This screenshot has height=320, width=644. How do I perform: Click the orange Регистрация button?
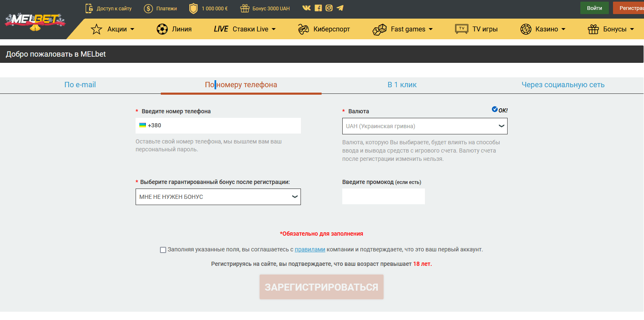[x=628, y=8]
